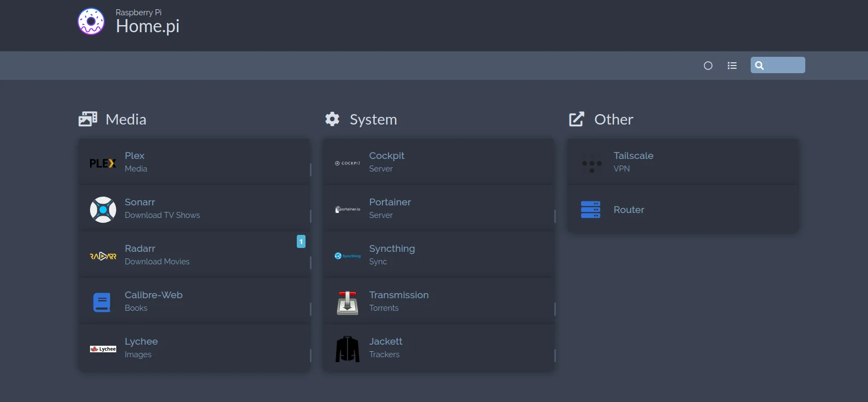Click the System gear icon heading
Image resolution: width=868 pixels, height=402 pixels.
click(x=332, y=119)
